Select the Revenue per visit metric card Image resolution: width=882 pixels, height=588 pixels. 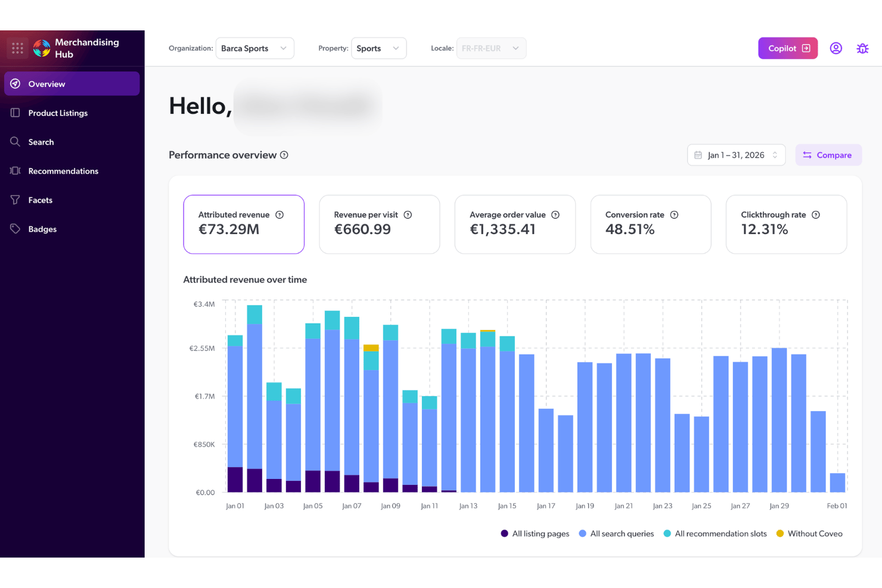380,225
